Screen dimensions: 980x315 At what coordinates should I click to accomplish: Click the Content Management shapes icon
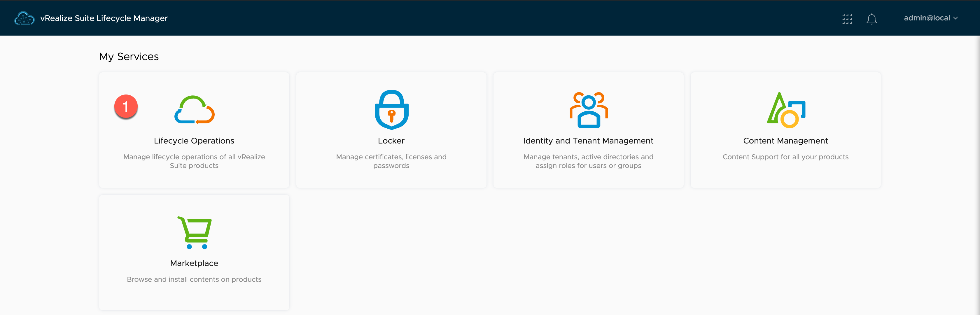coord(786,110)
